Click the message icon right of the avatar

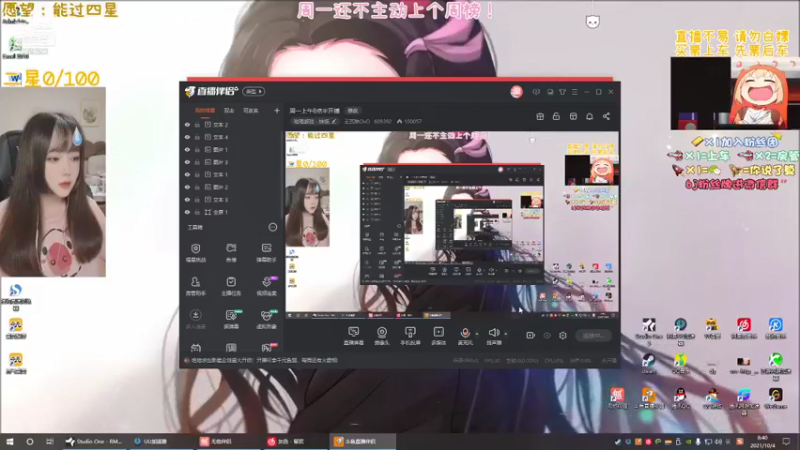pyautogui.click(x=536, y=92)
